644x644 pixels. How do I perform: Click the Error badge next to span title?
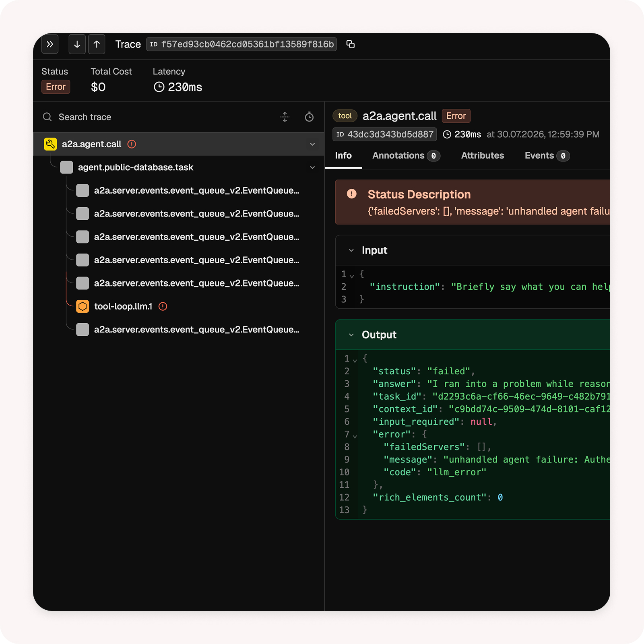pos(456,116)
